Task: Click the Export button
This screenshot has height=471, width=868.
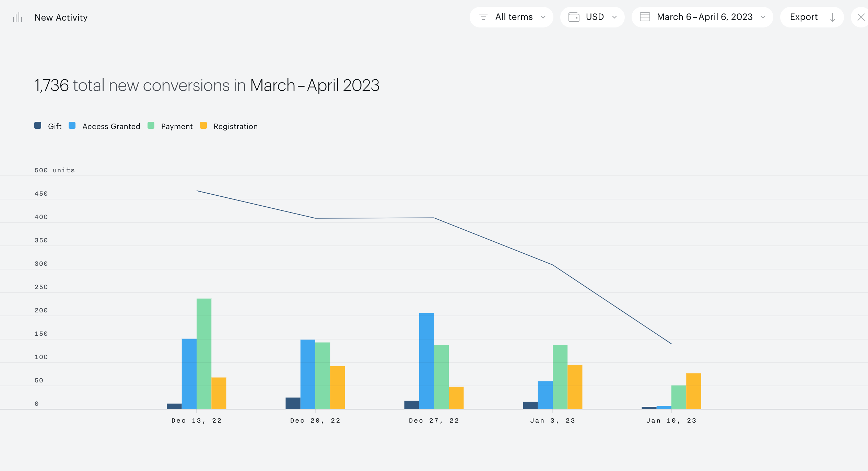Action: (x=812, y=17)
